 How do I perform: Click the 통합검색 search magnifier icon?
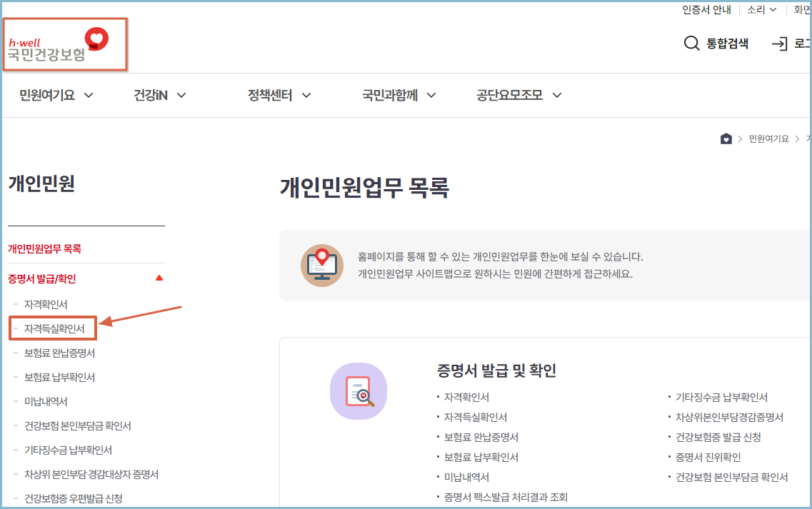tap(691, 44)
